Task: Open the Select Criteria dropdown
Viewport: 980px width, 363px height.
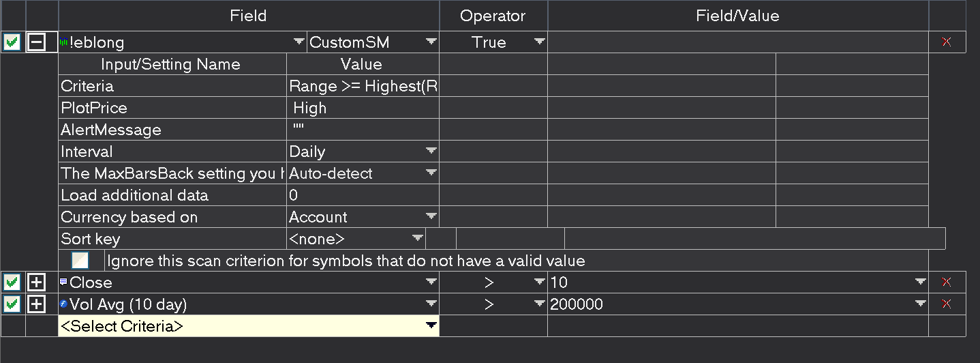Action: 431,326
